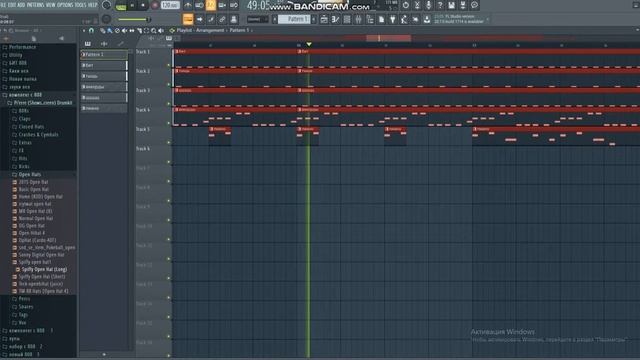Mute Track 3 using its green LED
The width and height of the screenshot is (640, 360).
pos(169,104)
